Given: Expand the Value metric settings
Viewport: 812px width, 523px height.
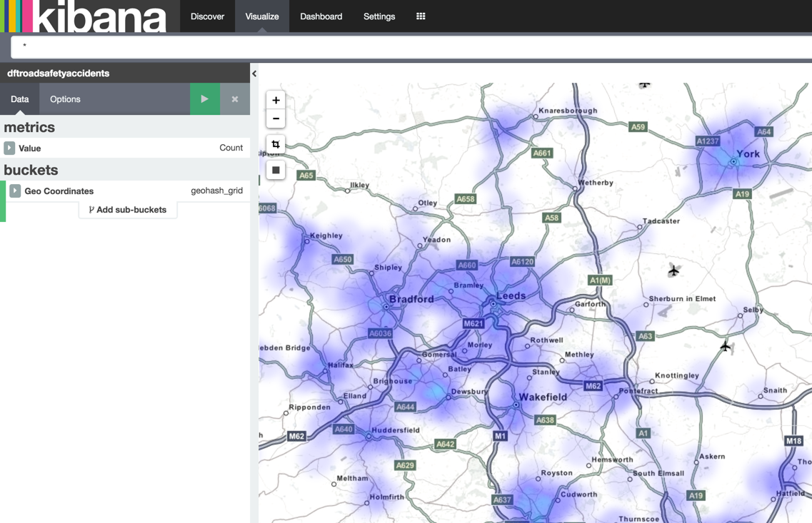Looking at the screenshot, I should [x=9, y=148].
